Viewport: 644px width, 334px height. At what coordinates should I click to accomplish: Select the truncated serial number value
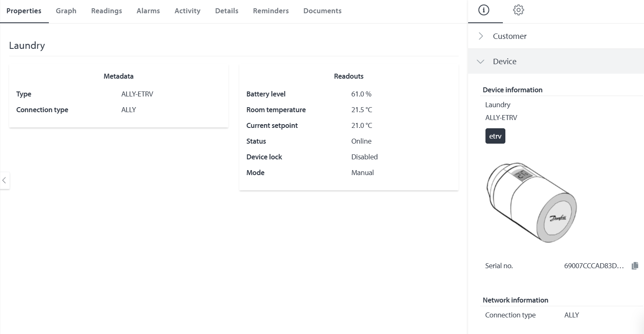(x=594, y=266)
